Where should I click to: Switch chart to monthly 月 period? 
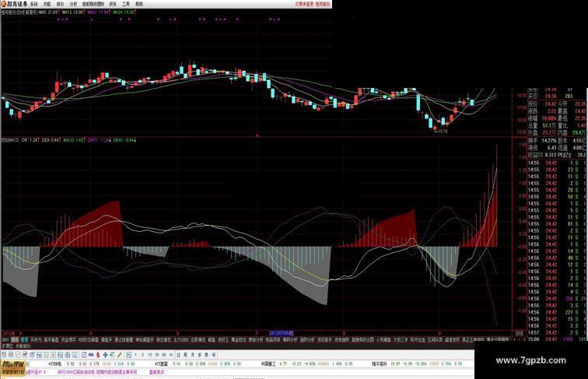[192, 355]
